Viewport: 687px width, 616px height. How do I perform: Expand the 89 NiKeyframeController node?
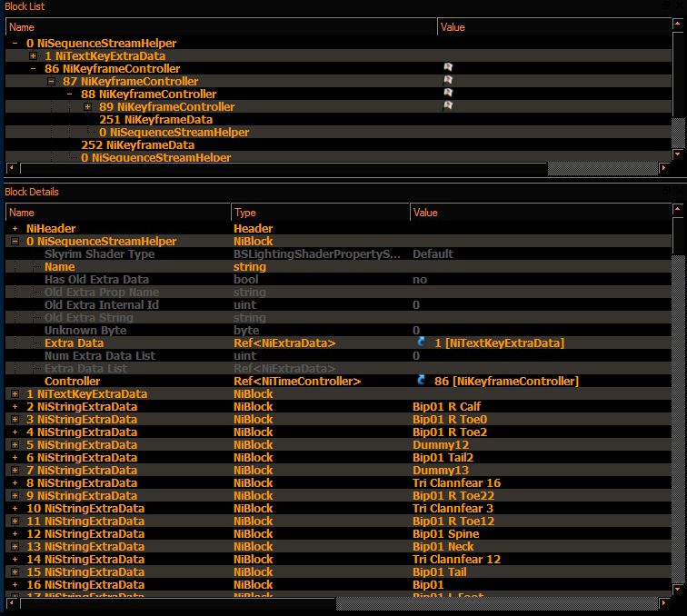87,106
